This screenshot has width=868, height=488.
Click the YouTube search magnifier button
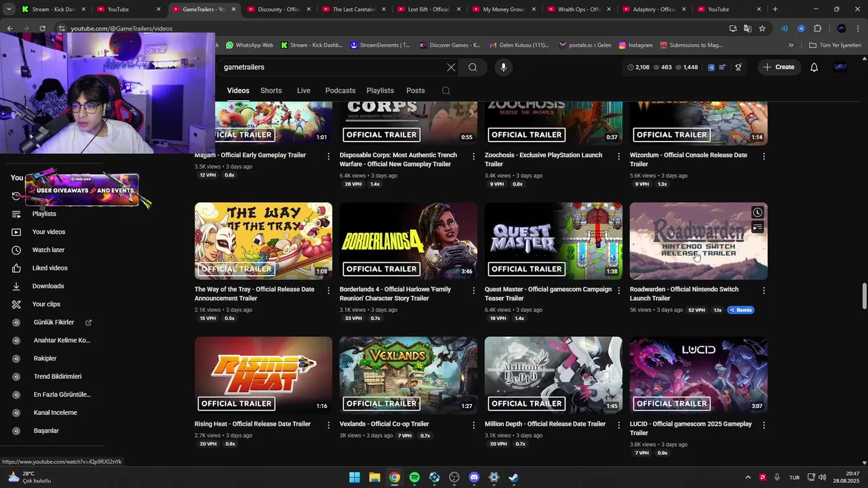[473, 67]
